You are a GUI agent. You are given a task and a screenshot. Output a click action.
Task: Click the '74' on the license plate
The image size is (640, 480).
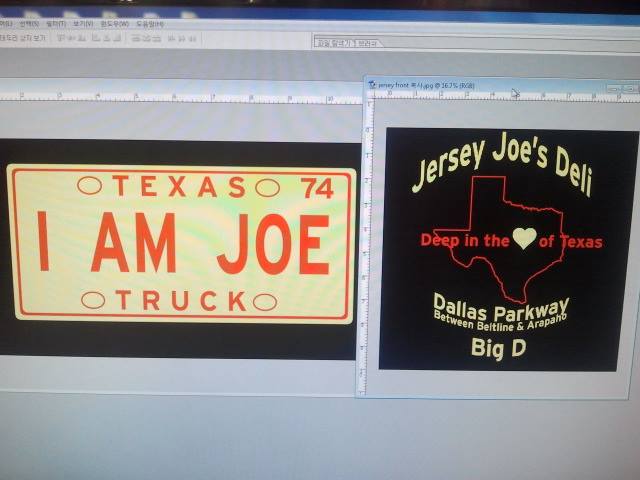click(317, 188)
